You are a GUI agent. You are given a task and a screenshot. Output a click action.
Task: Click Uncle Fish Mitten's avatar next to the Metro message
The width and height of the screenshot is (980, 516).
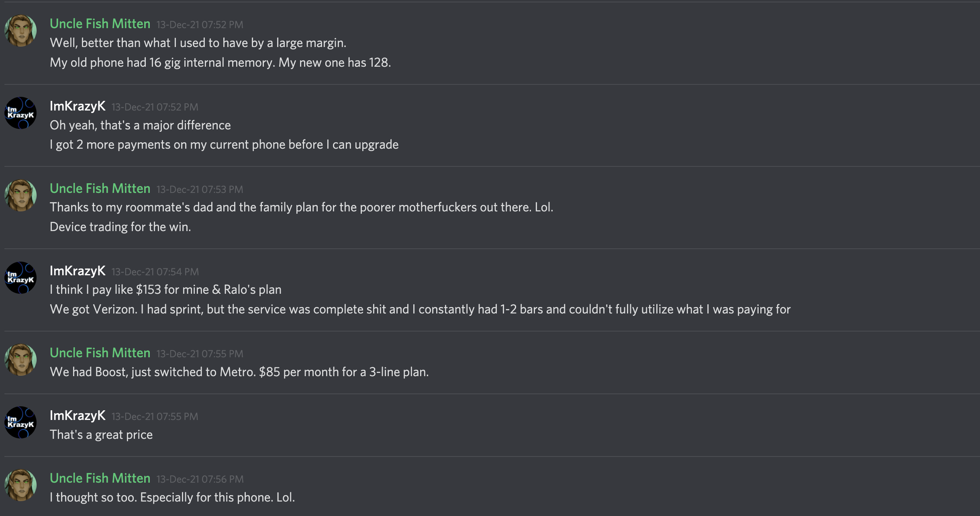coord(20,360)
